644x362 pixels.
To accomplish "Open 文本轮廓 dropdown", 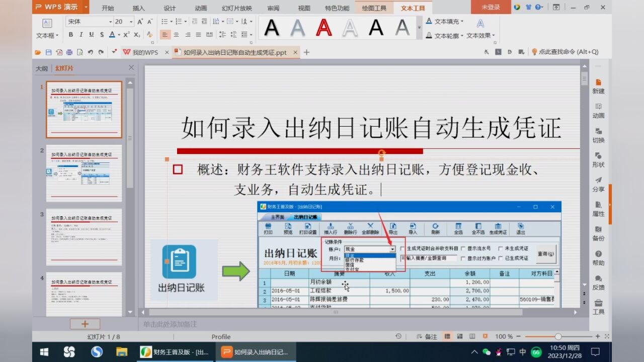I will tap(445, 36).
